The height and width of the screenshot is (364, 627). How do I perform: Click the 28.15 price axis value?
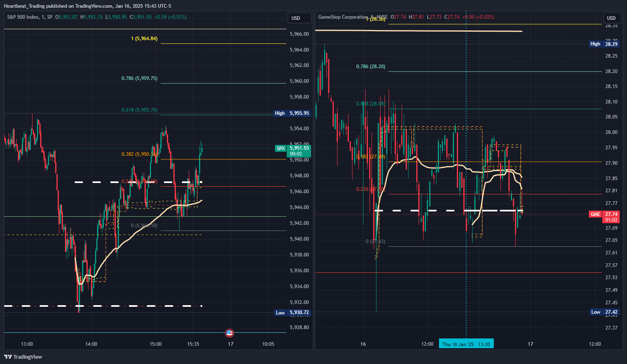(x=611, y=86)
